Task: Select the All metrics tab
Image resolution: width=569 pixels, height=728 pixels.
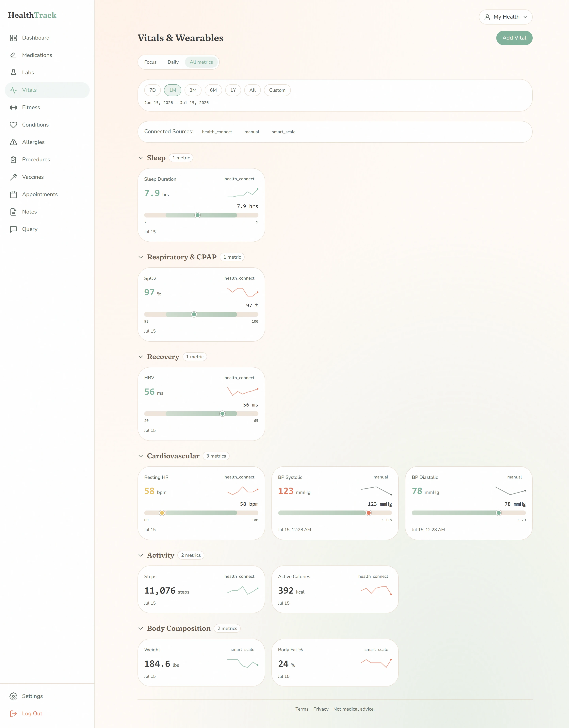Action: [201, 62]
